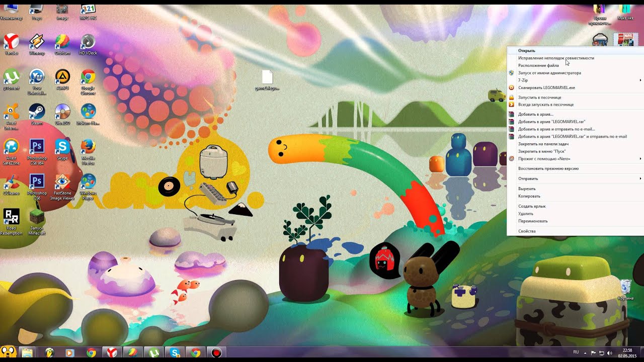Image resolution: width=644 pixels, height=362 pixels.
Task: Choose Удалить in the context menu
Action: tap(575, 214)
